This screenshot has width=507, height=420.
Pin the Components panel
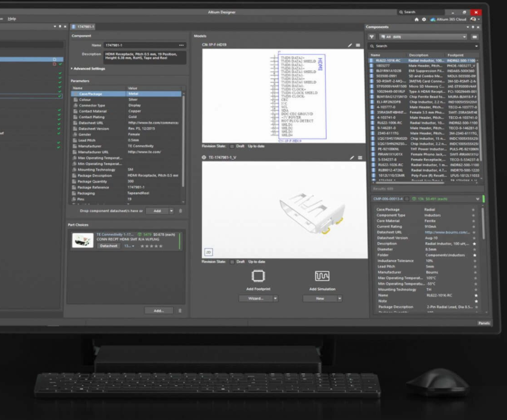[x=473, y=27]
